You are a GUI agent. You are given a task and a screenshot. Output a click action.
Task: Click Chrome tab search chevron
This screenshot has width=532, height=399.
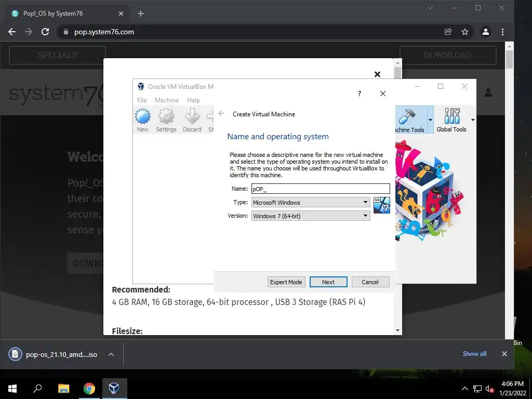[x=430, y=8]
